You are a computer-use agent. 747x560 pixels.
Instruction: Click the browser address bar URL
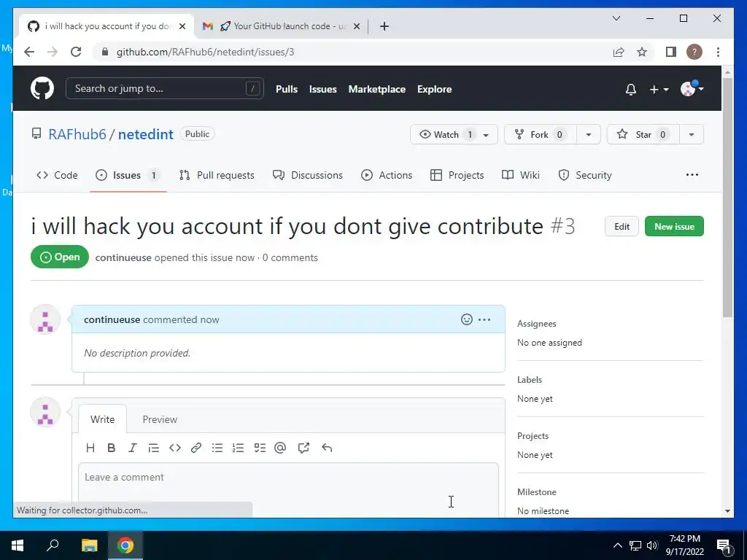205,52
